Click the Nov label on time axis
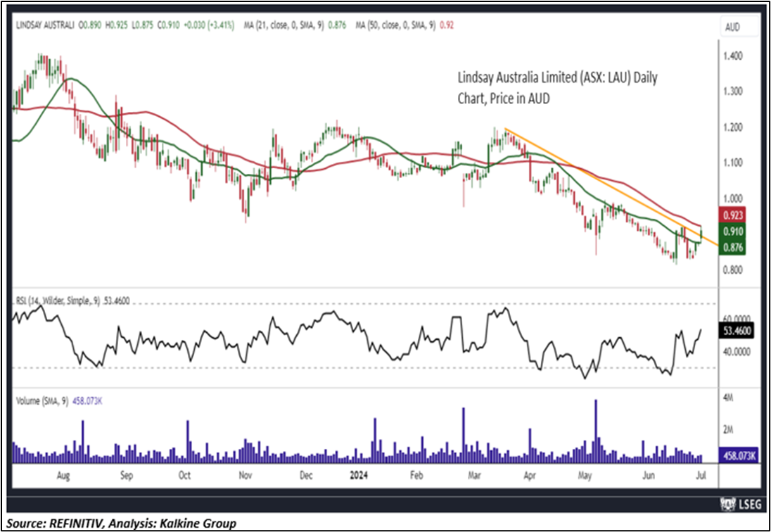The width and height of the screenshot is (771, 532). pyautogui.click(x=245, y=476)
